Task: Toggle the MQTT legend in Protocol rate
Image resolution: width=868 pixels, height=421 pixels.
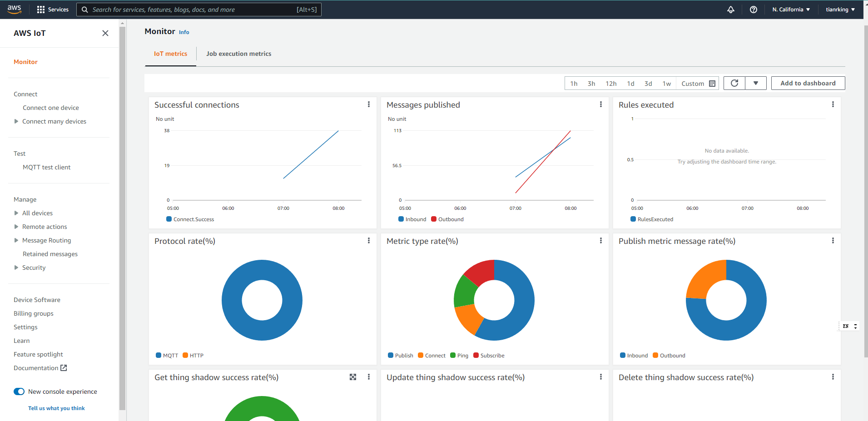Action: (167, 356)
